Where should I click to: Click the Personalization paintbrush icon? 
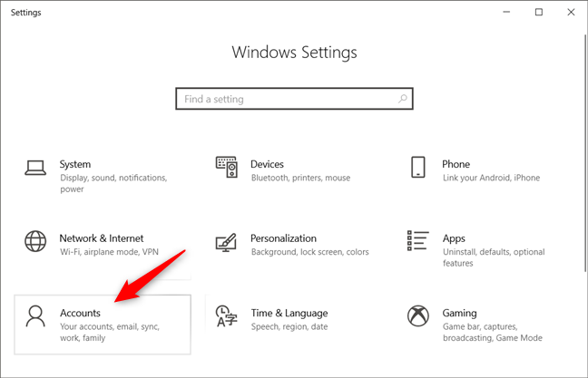pyautogui.click(x=226, y=242)
